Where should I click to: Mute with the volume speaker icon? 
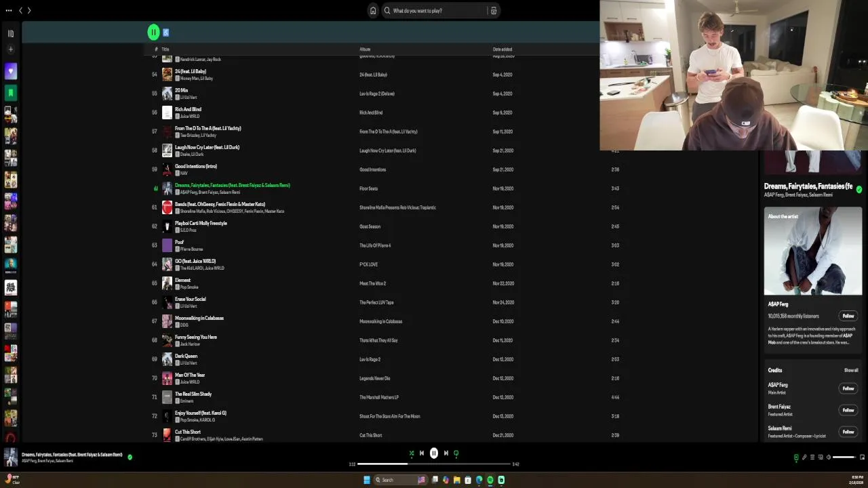828,457
